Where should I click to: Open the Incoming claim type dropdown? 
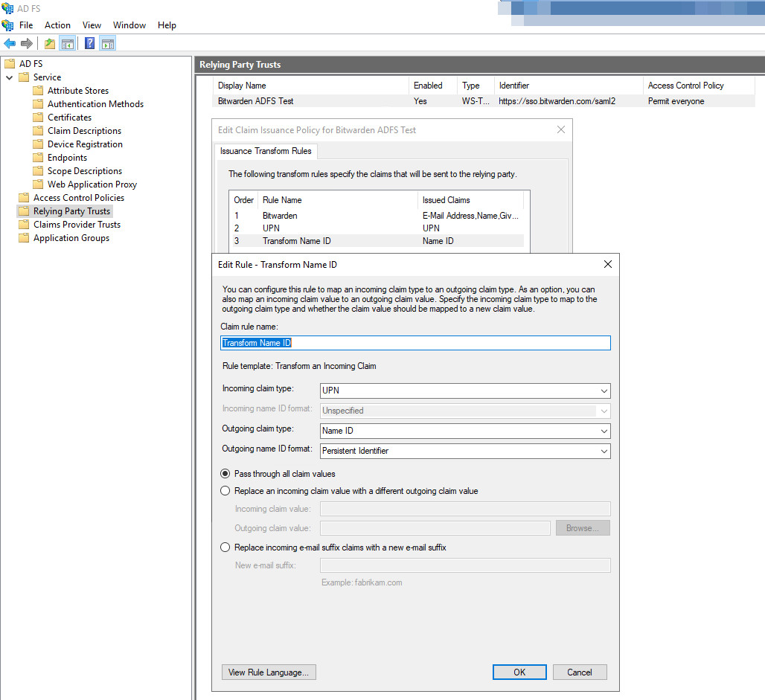point(604,391)
